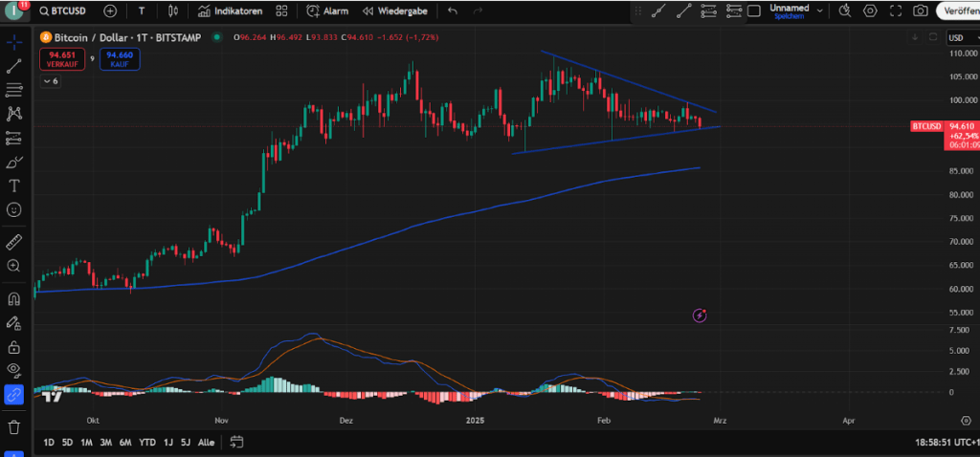The height and width of the screenshot is (457, 980).
Task: Open time axis settings gear at bottom right
Action: tap(966, 420)
